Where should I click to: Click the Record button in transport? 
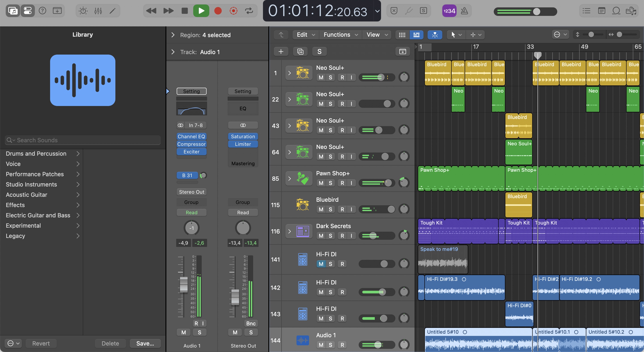pos(218,11)
